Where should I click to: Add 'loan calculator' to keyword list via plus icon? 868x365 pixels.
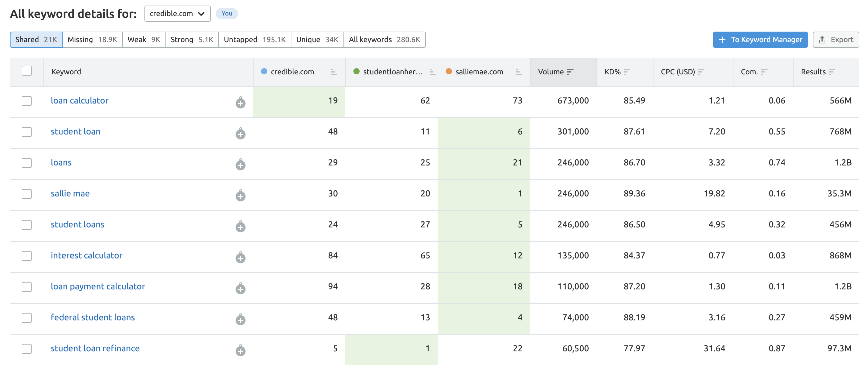240,103
